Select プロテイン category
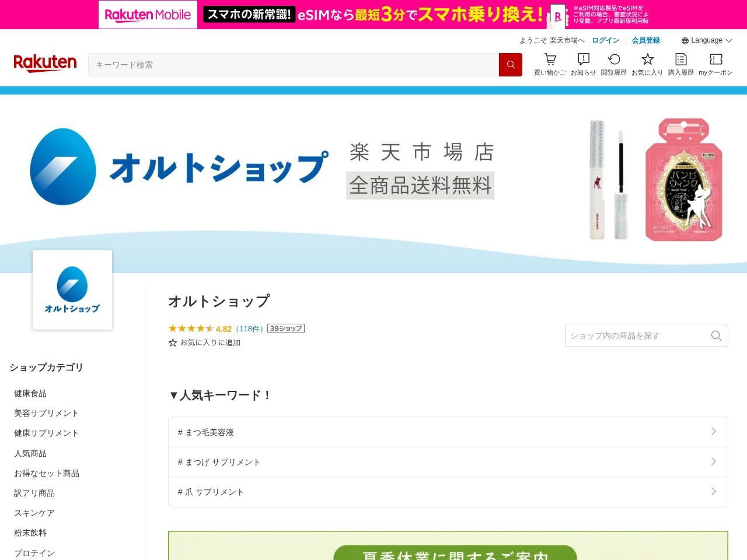This screenshot has width=747, height=560. 34,554
